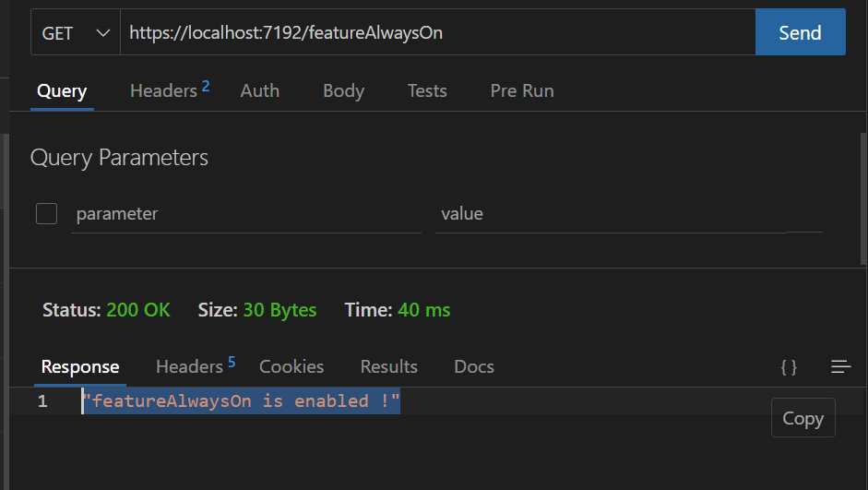Copy the response text
Image resolution: width=868 pixels, height=490 pixels.
[803, 418]
